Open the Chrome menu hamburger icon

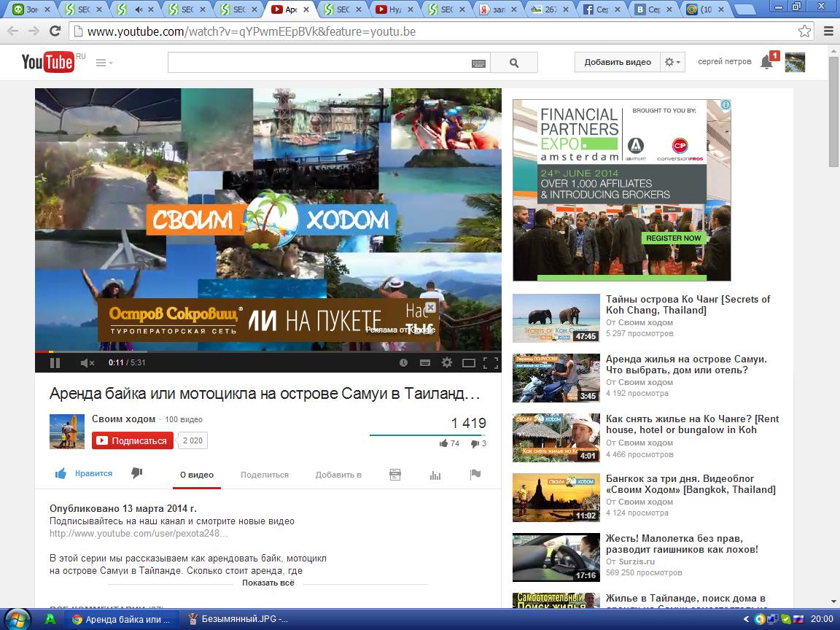828,31
